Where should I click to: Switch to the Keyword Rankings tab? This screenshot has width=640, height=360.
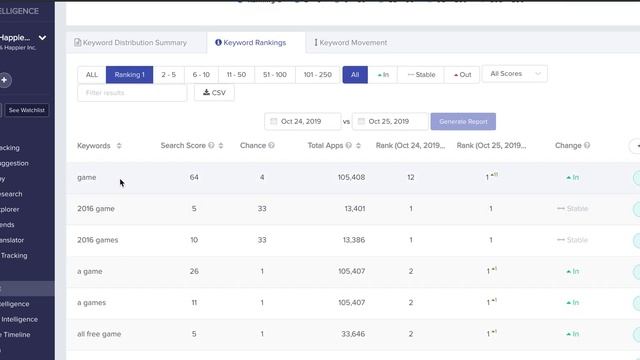[x=251, y=43]
